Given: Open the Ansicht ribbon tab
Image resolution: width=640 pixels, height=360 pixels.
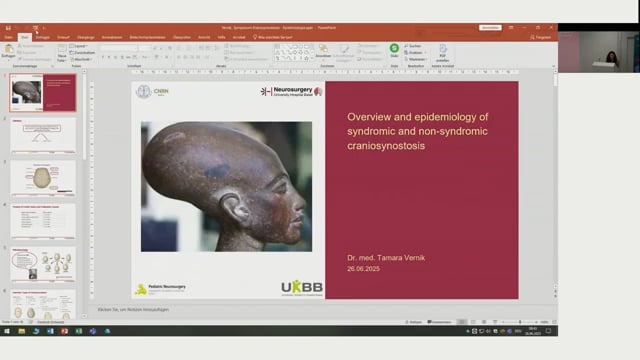Looking at the screenshot, I should pos(204,37).
